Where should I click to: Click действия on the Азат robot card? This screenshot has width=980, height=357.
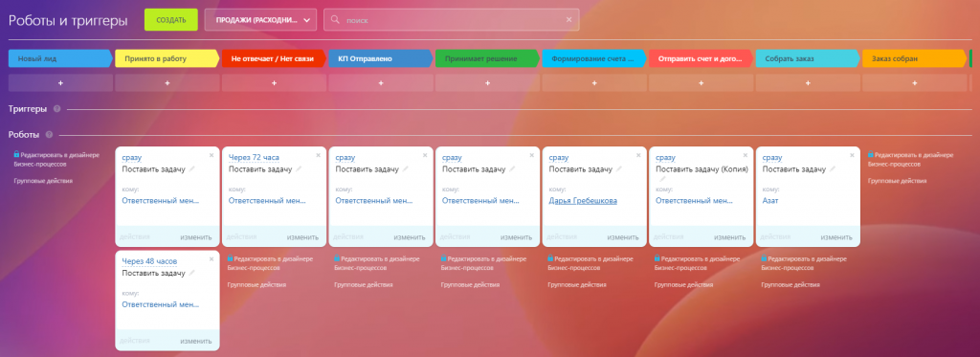coord(775,237)
